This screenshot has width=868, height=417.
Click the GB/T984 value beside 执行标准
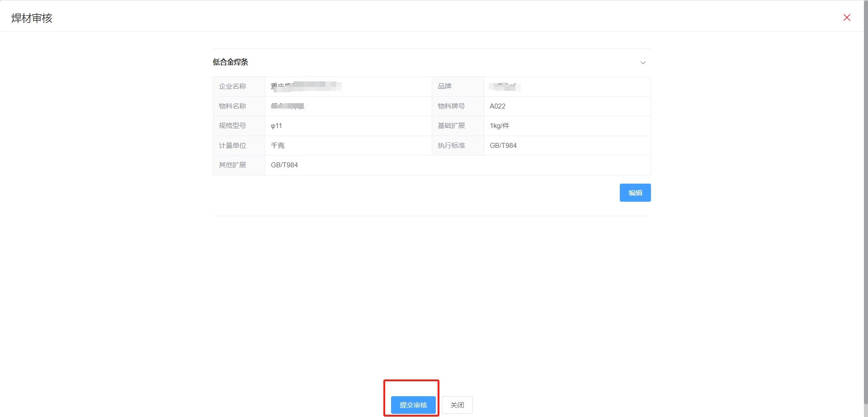tap(503, 146)
